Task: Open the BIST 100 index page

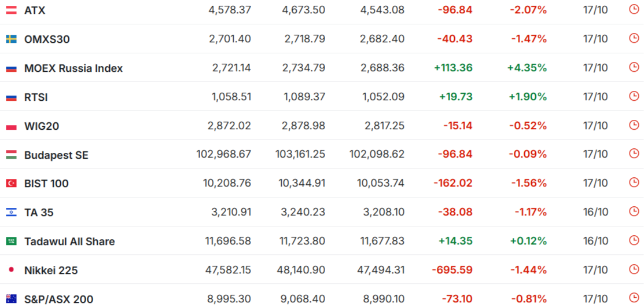Action: coord(46,184)
